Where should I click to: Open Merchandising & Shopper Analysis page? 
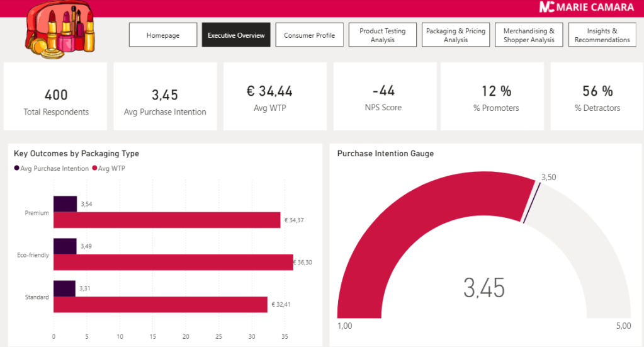click(529, 35)
